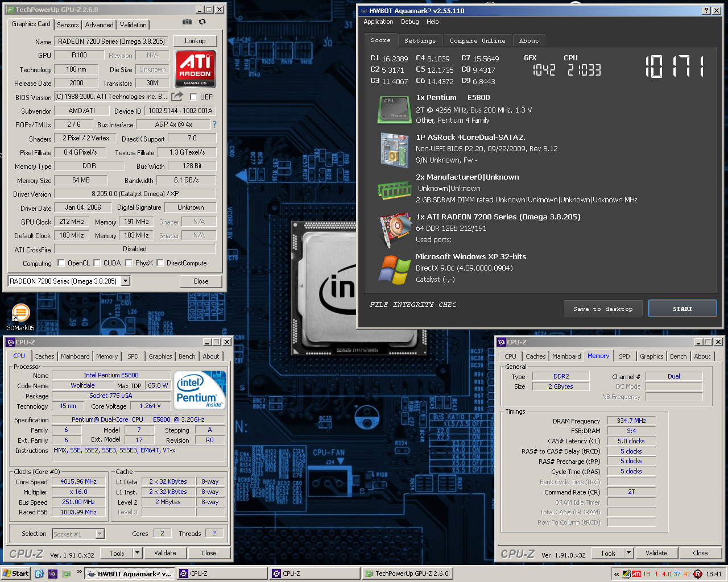Select the GPU name field RADEON 7200 Series

111,41
